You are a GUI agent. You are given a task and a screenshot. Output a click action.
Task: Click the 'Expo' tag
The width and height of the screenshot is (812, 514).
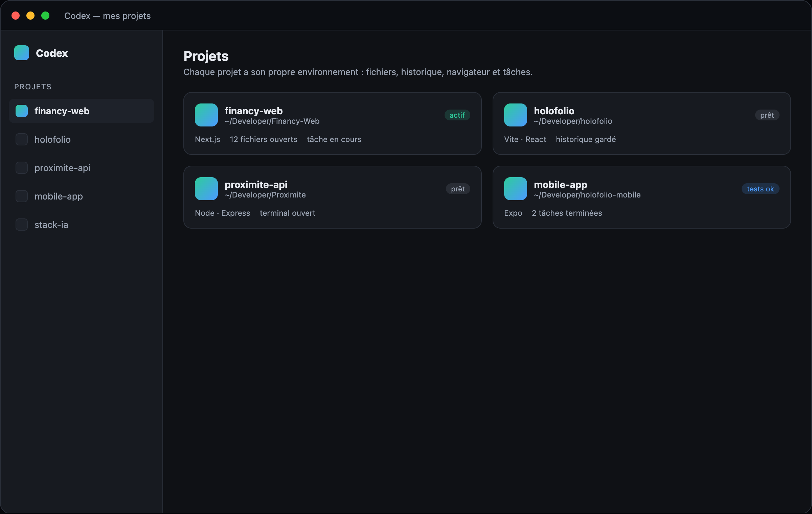pos(513,213)
